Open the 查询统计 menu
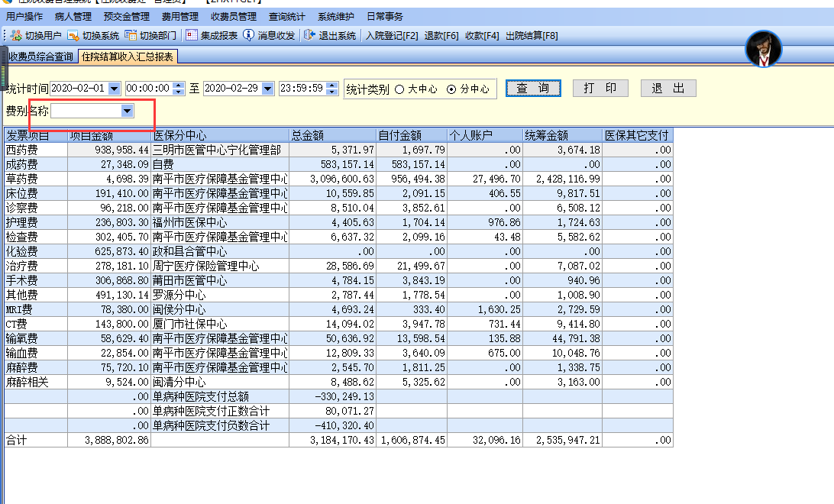 tap(287, 17)
